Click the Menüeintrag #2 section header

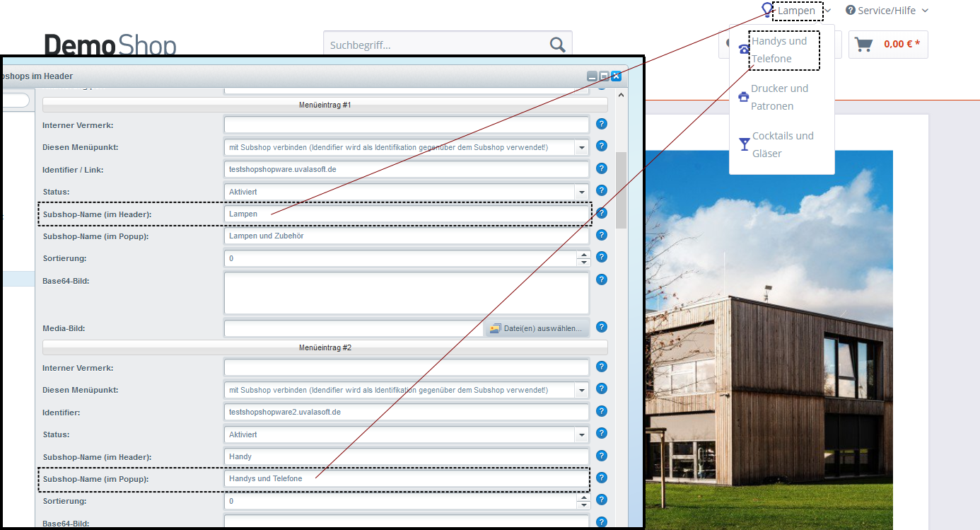(325, 347)
